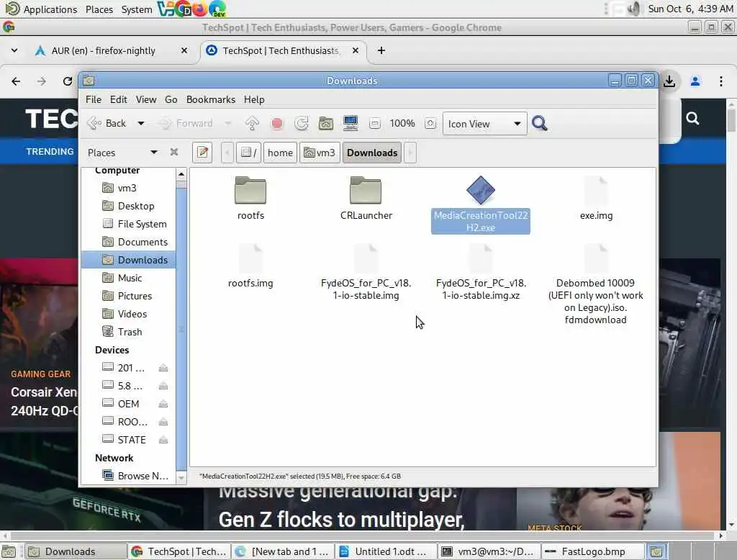Viewport: 737px width, 560px height.
Task: Open the Go menu
Action: click(x=171, y=99)
